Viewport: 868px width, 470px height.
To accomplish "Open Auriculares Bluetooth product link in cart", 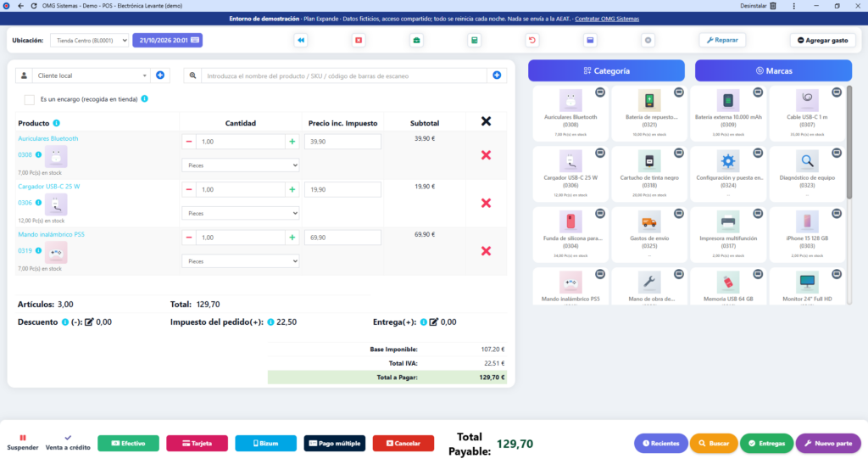I will pyautogui.click(x=48, y=138).
